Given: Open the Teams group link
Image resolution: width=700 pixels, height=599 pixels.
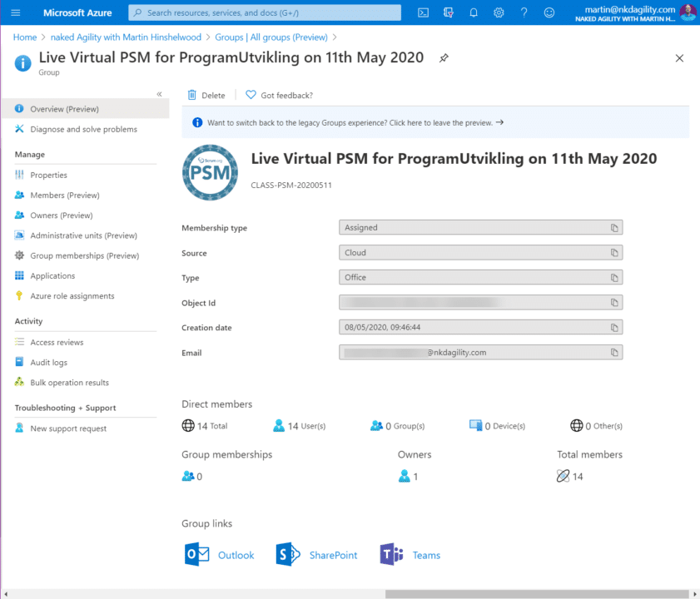Looking at the screenshot, I should [x=426, y=555].
